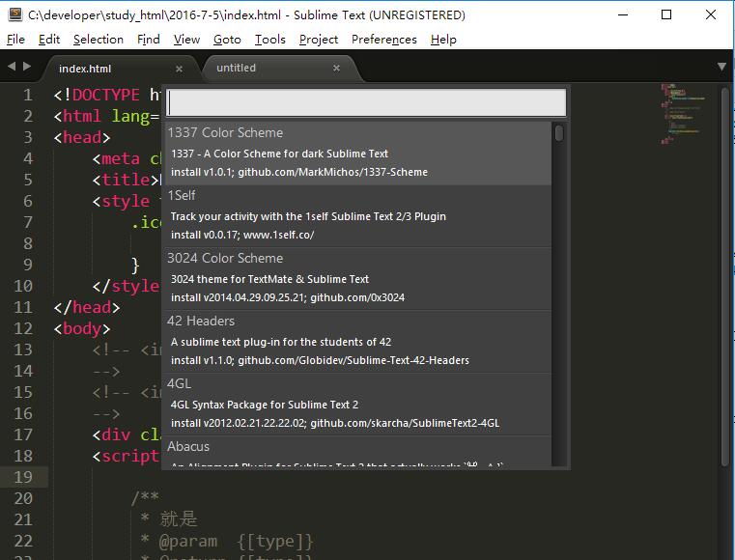Pick the 4GL syntax package
735x560 pixels.
tap(357, 404)
